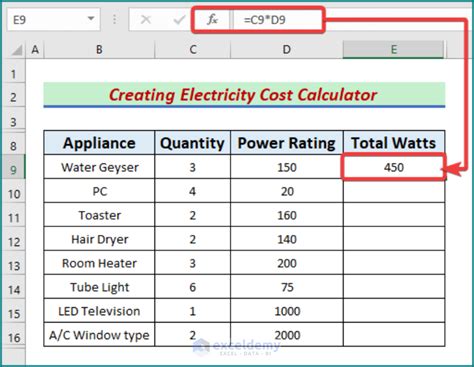
Task: Click Room Heater power rating 200
Action: 287,263
